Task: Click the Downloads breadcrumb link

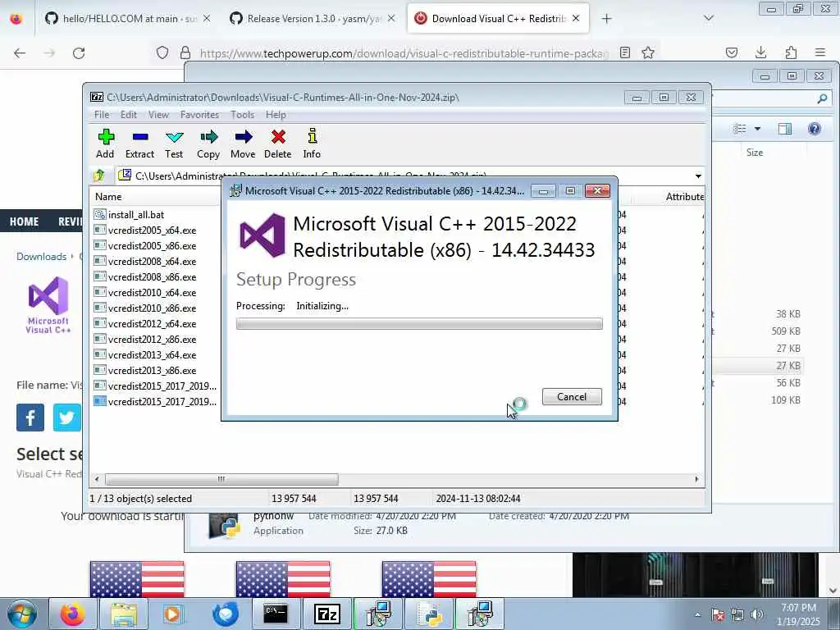Action: point(41,256)
